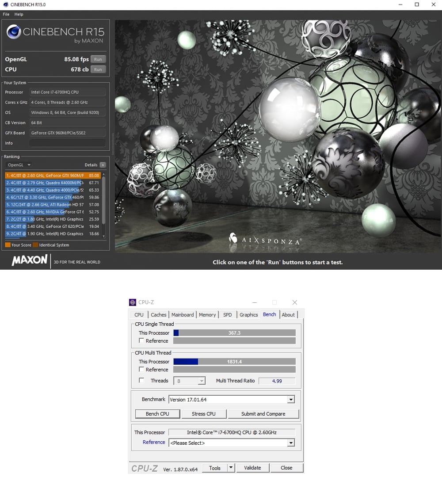Image resolution: width=442 pixels, height=504 pixels.
Task: Click the empty Info input field
Action: click(x=68, y=143)
